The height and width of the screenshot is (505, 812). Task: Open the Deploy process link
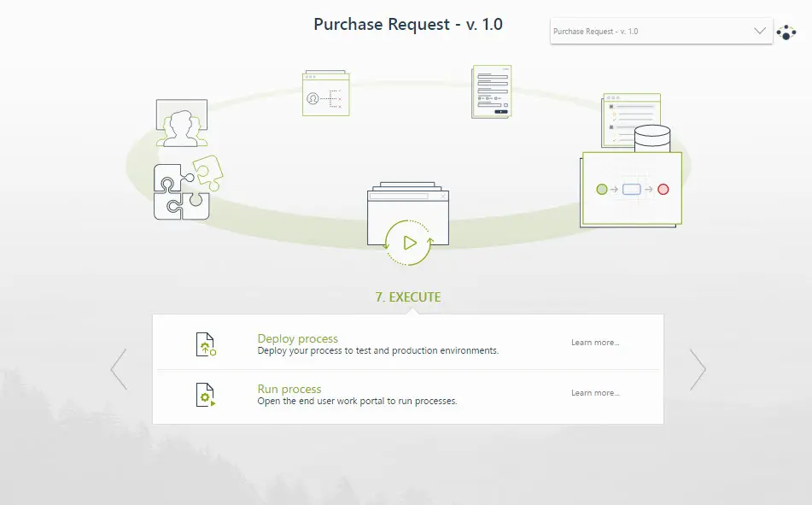tap(298, 338)
